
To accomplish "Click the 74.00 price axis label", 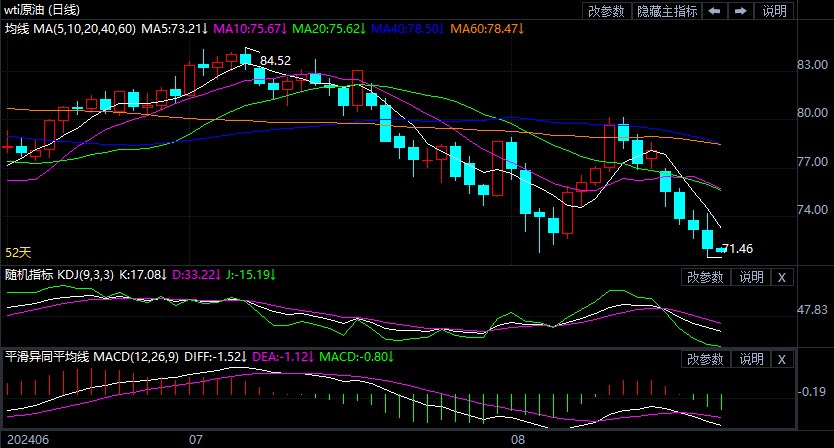I will [x=812, y=210].
